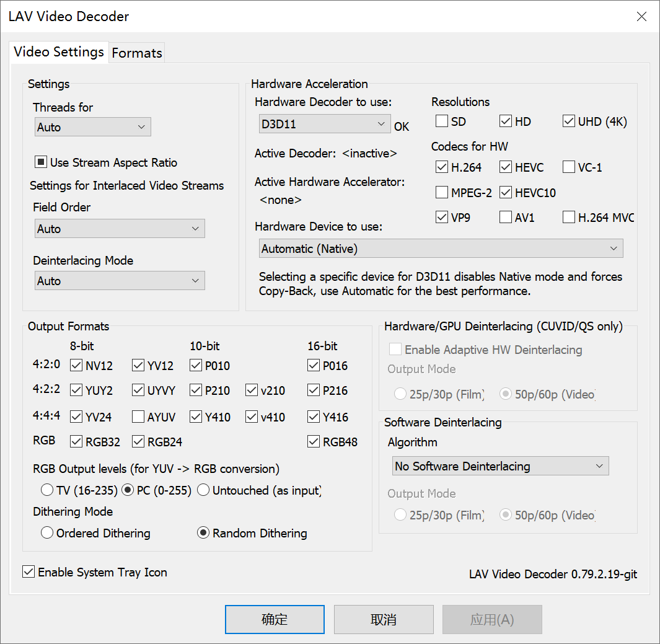
Task: Select Untouched (as input) RGB level
Action: pos(203,490)
